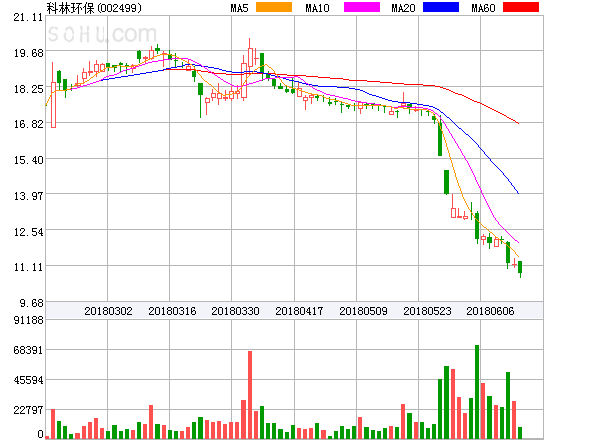The width and height of the screenshot is (600, 440).
Task: Click the 45594 volume axis label
Action: click(x=28, y=380)
